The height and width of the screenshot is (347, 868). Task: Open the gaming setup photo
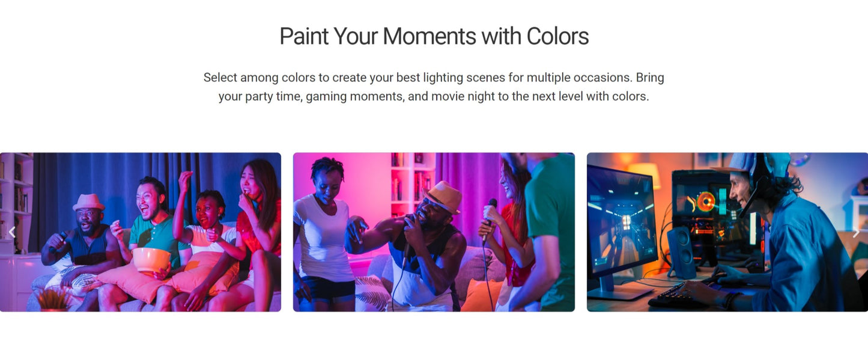tap(727, 232)
